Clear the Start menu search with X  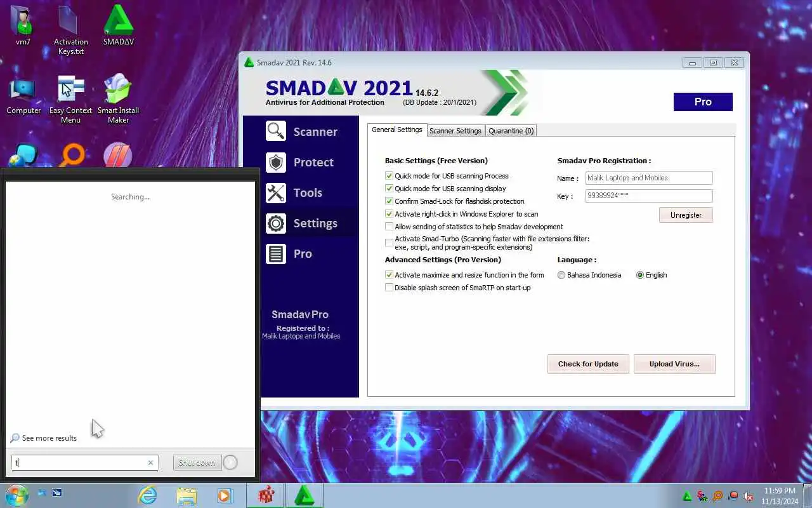(x=150, y=463)
